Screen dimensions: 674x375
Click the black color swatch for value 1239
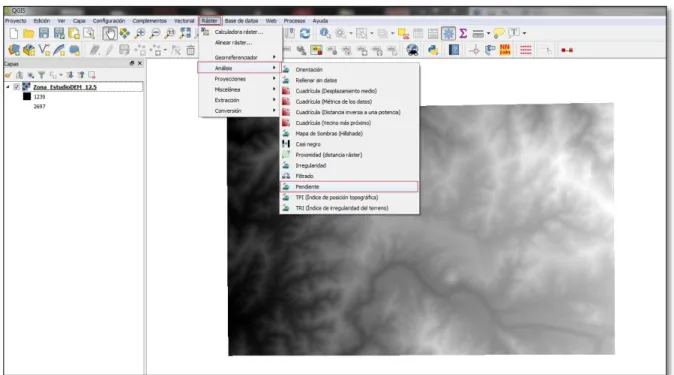click(x=27, y=96)
